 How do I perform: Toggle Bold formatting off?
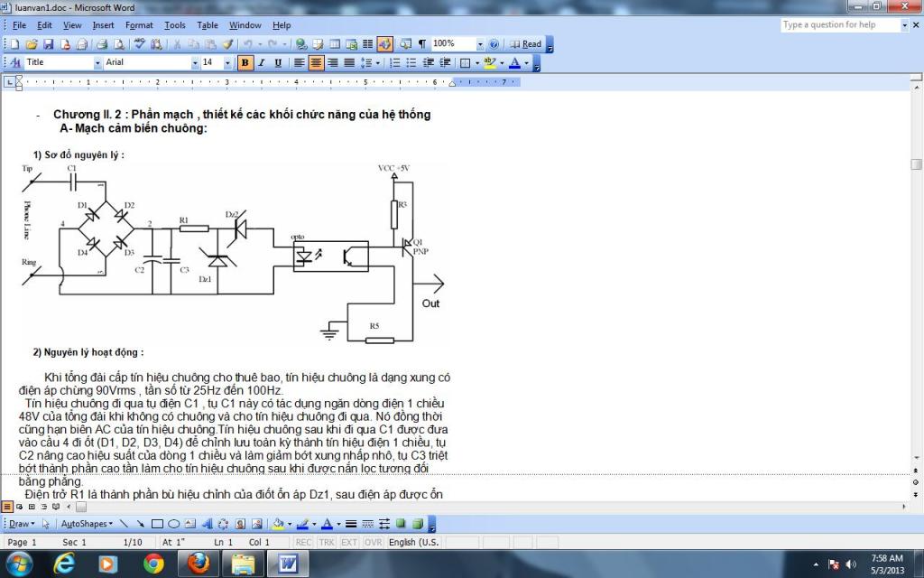[245, 62]
